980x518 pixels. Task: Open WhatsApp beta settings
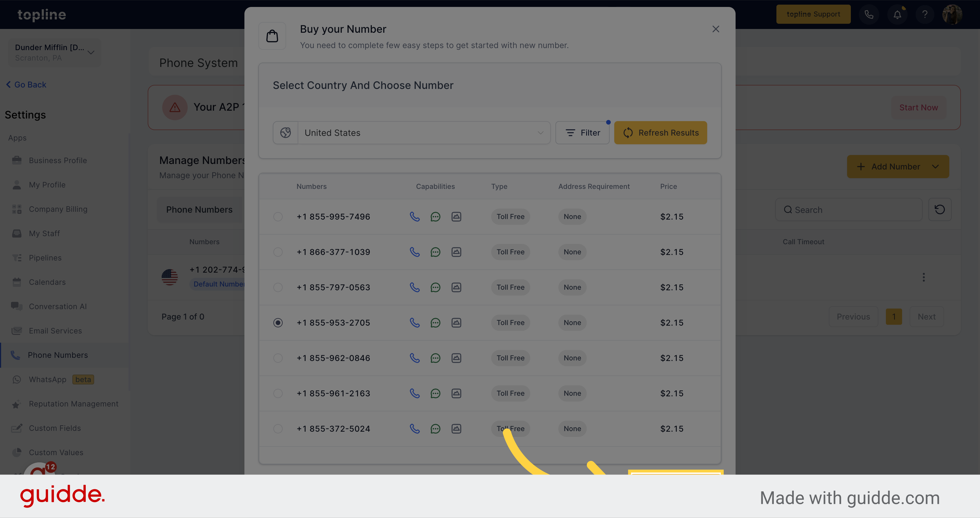[x=53, y=380]
